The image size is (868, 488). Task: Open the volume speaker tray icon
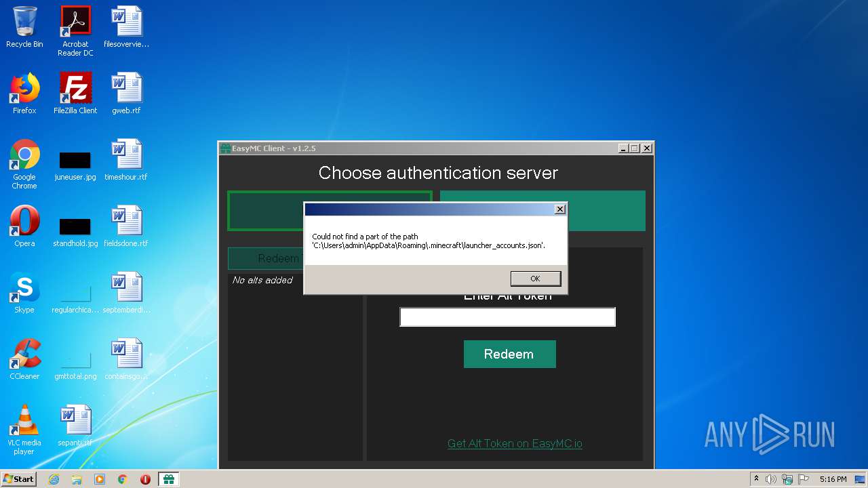[771, 479]
